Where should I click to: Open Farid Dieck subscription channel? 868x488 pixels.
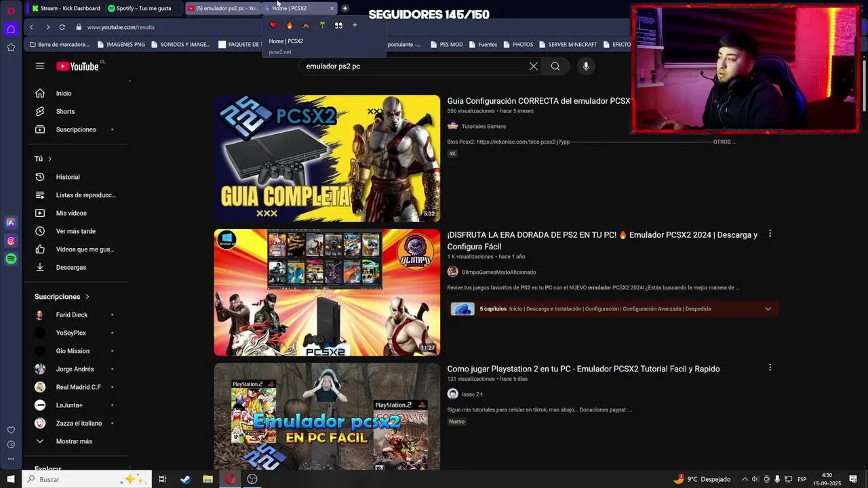[76, 314]
